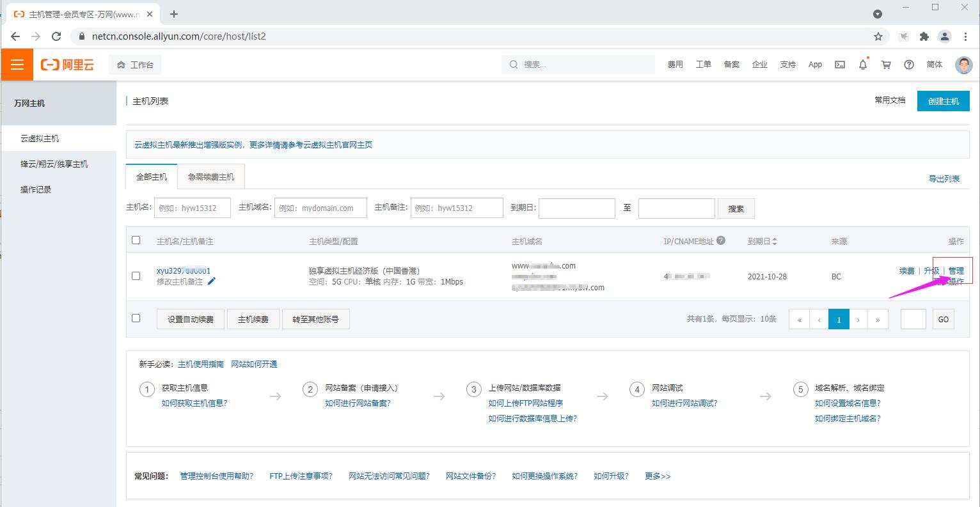This screenshot has height=507, width=980.
Task: Click search magnifier in the console search bar
Action: (x=513, y=65)
